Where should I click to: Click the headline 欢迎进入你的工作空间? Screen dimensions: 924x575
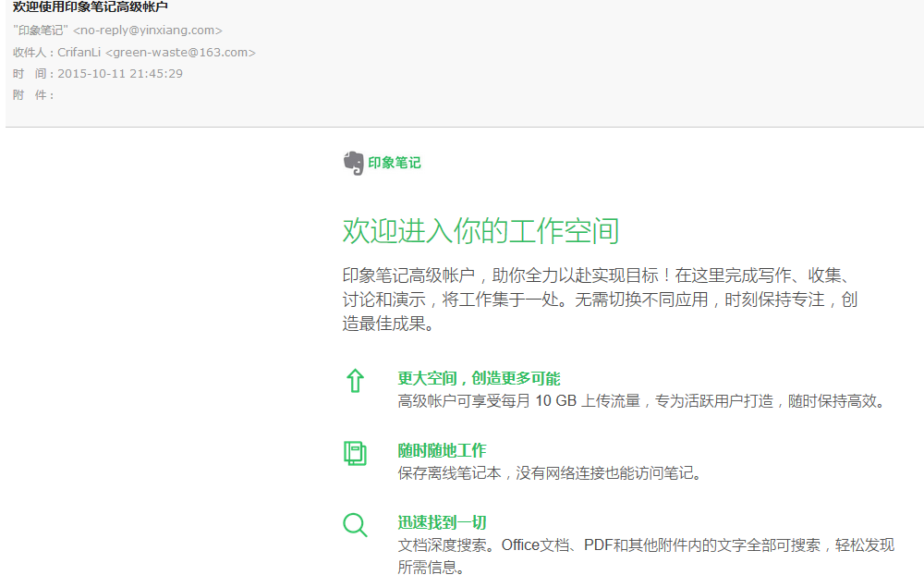click(x=480, y=230)
